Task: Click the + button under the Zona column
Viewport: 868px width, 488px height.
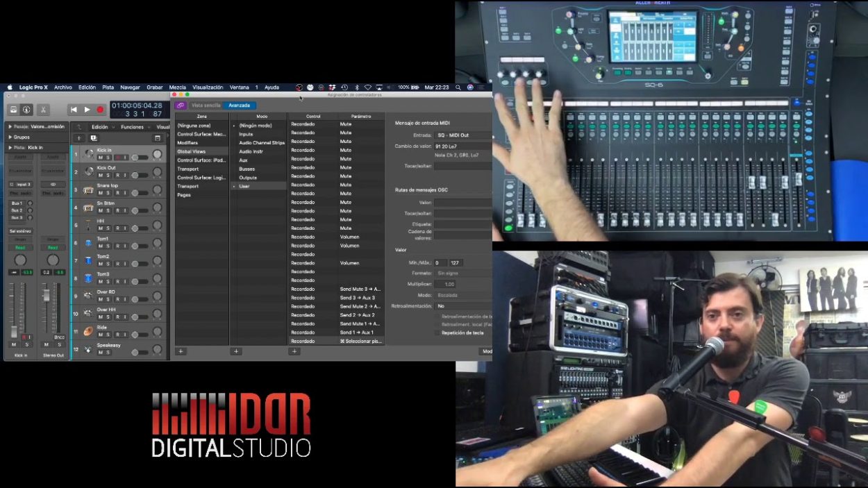Action: tap(180, 351)
